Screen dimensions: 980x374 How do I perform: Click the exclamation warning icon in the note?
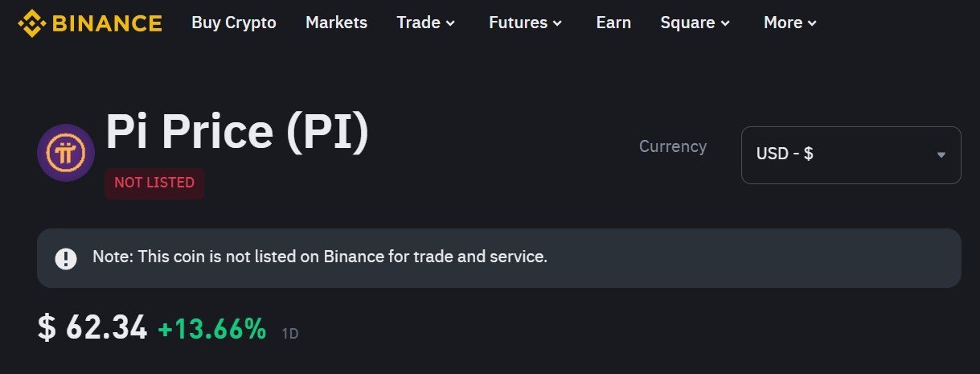[x=66, y=258]
